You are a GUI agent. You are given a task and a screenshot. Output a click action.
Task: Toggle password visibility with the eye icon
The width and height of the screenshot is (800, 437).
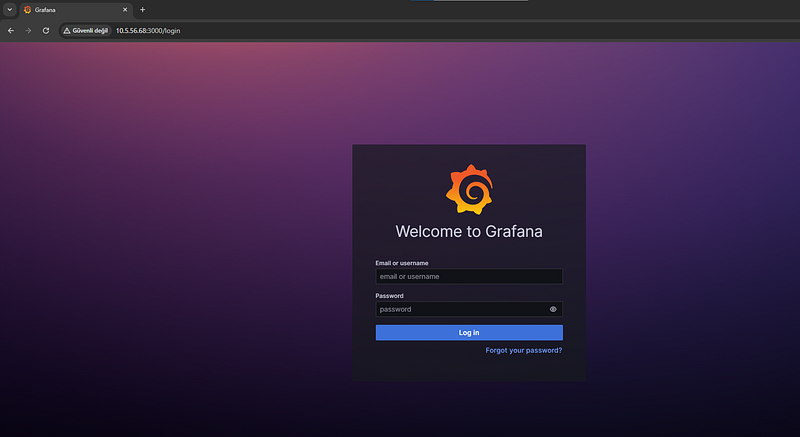click(553, 309)
